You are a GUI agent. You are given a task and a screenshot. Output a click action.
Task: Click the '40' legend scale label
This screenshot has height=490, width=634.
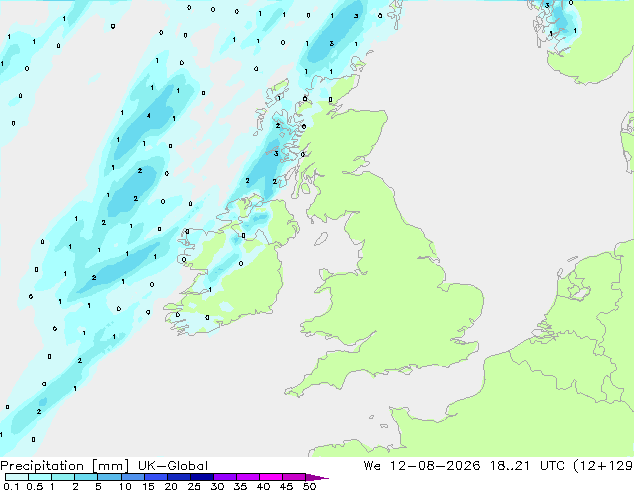263,486
